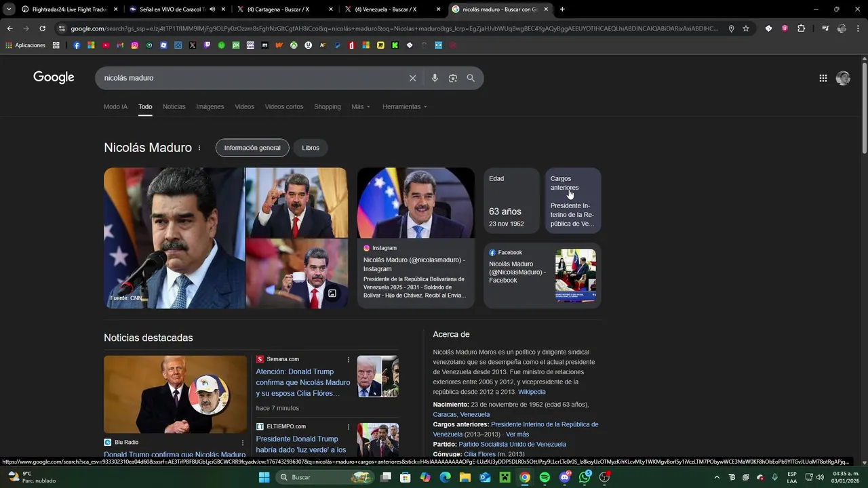Open WhatsApp from the taskbar
Screen dimensions: 868x488
585,477
